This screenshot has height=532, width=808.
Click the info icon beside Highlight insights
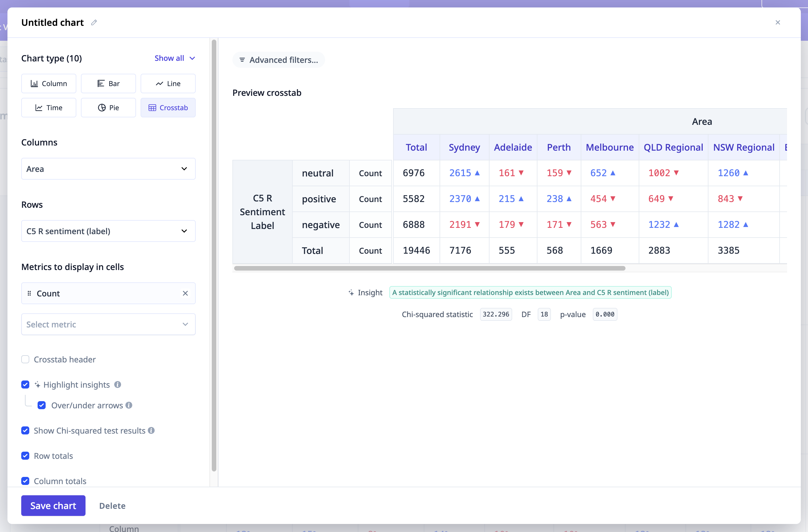click(x=117, y=385)
